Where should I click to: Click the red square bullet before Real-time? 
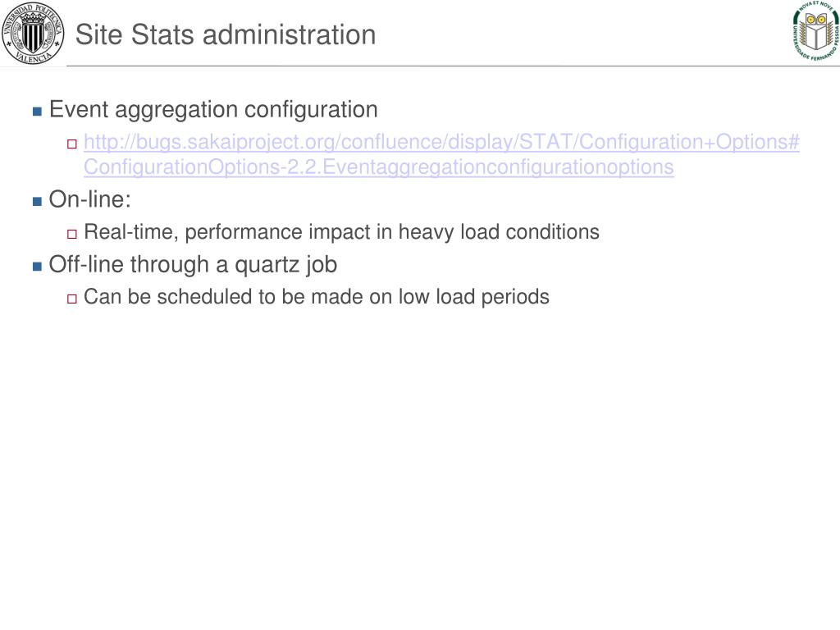click(x=72, y=234)
